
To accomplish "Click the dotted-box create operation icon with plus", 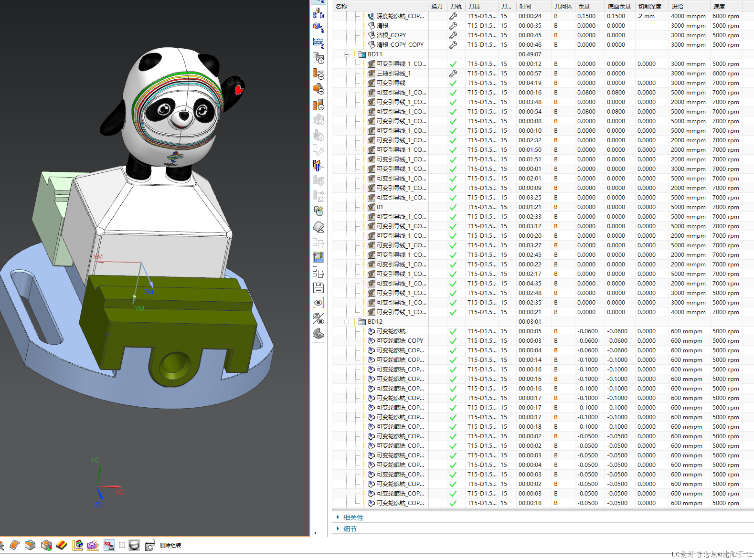I will pyautogui.click(x=319, y=58).
